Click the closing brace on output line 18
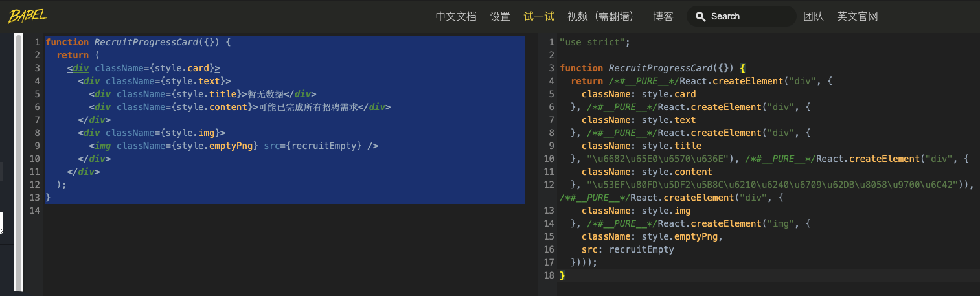The width and height of the screenshot is (980, 296). click(x=562, y=275)
